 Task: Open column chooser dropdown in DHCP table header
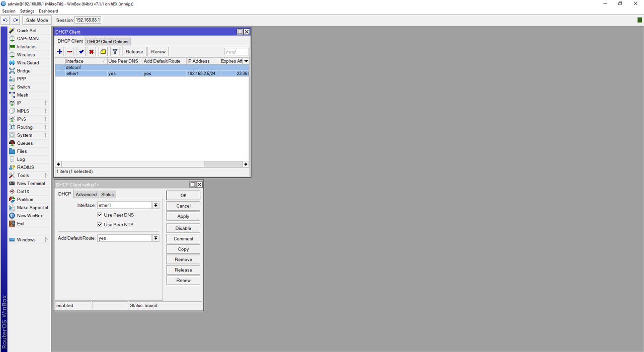(x=246, y=61)
